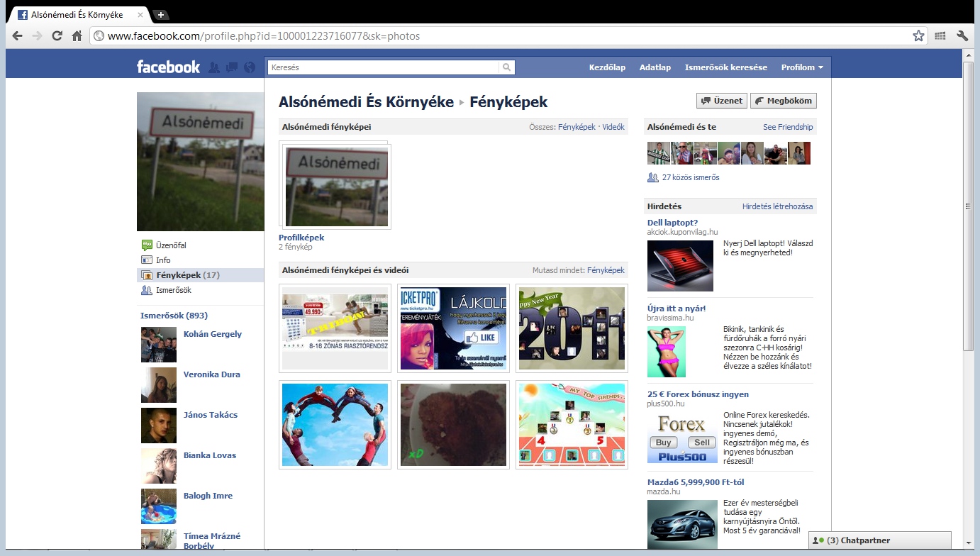Bookmark page with the star icon
The width and height of the screenshot is (980, 556).
918,36
